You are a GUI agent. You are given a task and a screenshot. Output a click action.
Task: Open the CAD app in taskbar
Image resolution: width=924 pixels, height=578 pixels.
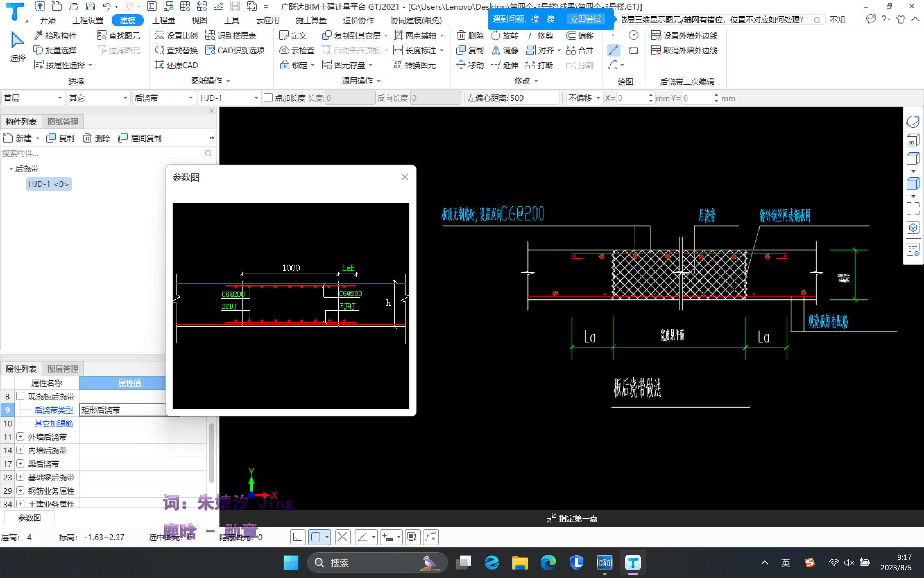click(x=604, y=563)
